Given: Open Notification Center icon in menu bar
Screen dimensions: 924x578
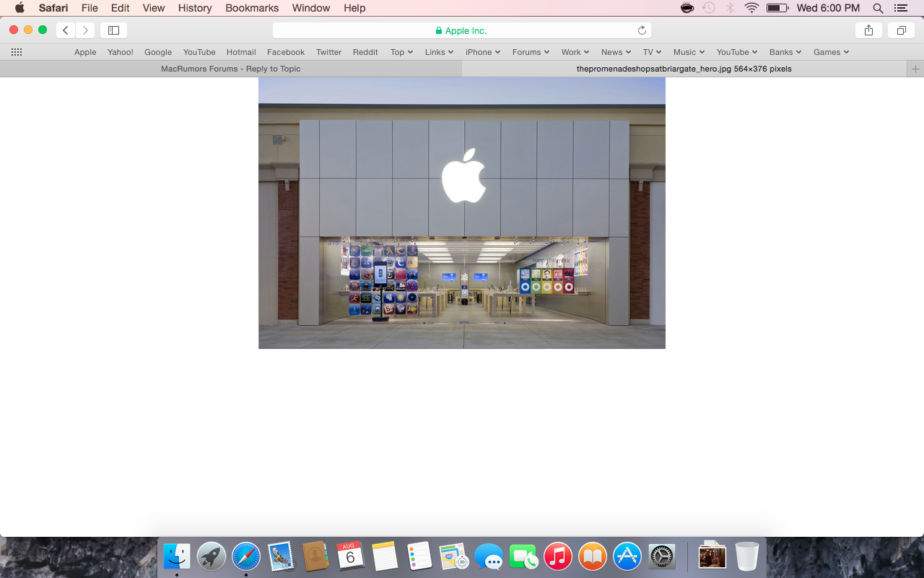Looking at the screenshot, I should tap(900, 8).
